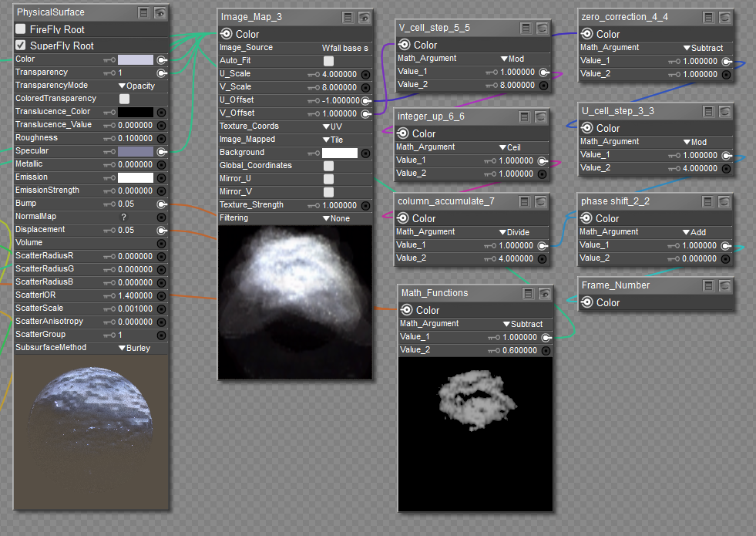The image size is (756, 536).
Task: Open V_cell_step_5_5 Math_Argument Mod dropdown
Action: click(512, 59)
